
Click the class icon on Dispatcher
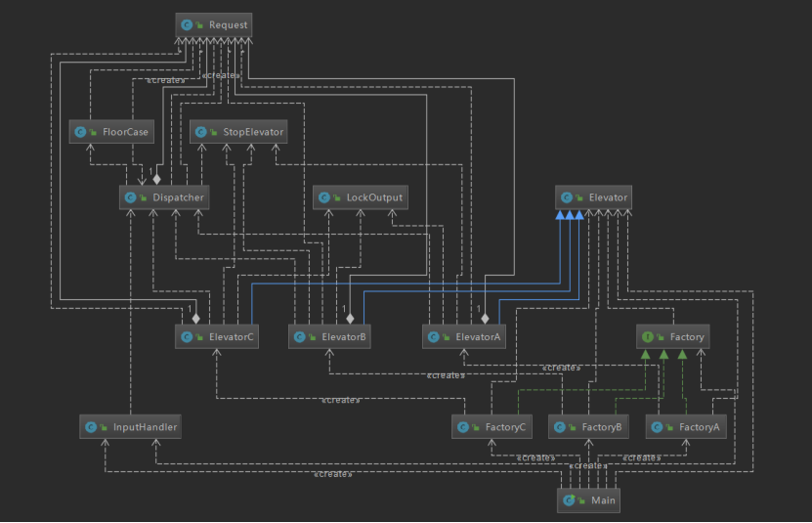(131, 197)
